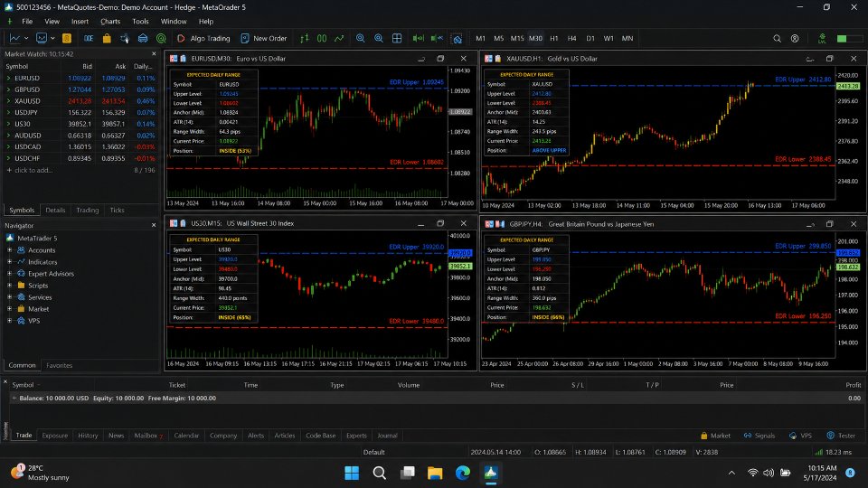Open the Journal tab in Toolbox
868x488 pixels.
pos(388,436)
